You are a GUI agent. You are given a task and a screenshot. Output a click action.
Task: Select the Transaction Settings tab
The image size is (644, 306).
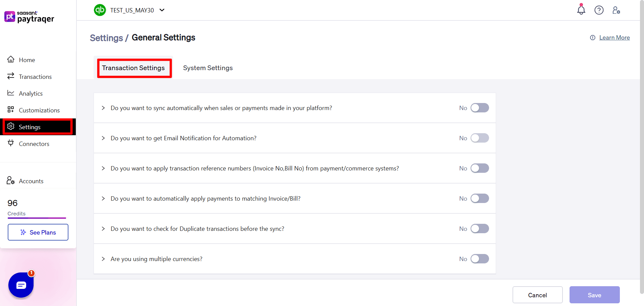pyautogui.click(x=133, y=68)
